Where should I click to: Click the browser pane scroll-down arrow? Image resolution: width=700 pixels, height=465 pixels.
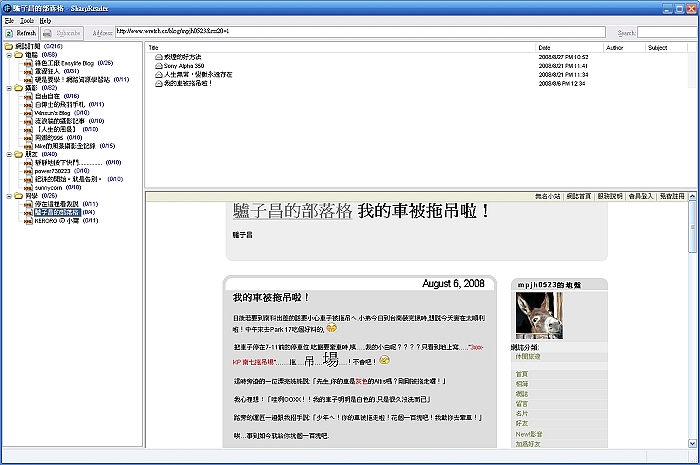pos(692,444)
